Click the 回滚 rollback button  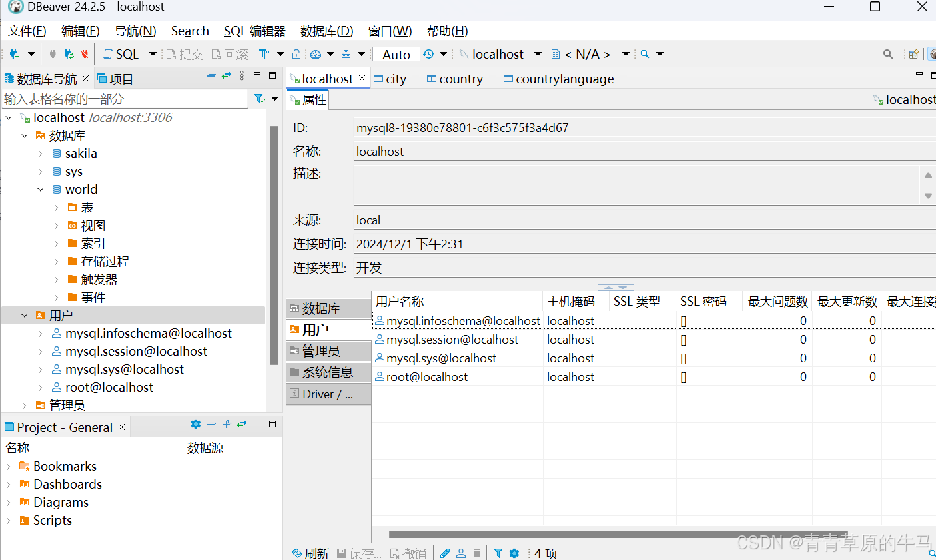(230, 54)
